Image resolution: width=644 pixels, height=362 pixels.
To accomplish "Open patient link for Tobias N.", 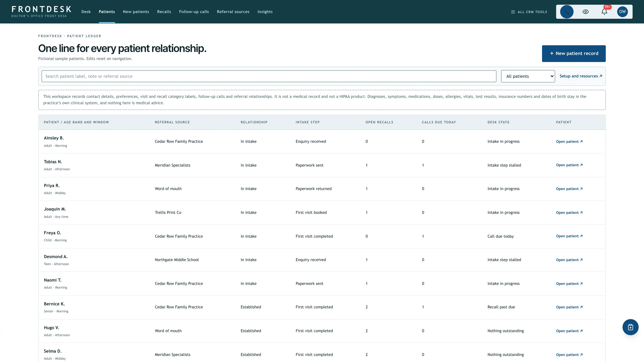I will (x=569, y=165).
